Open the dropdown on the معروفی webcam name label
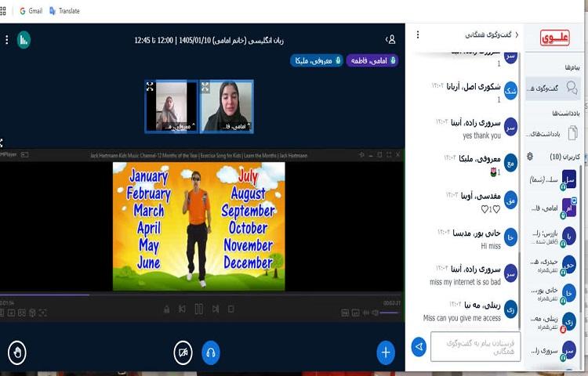 pyautogui.click(x=180, y=127)
